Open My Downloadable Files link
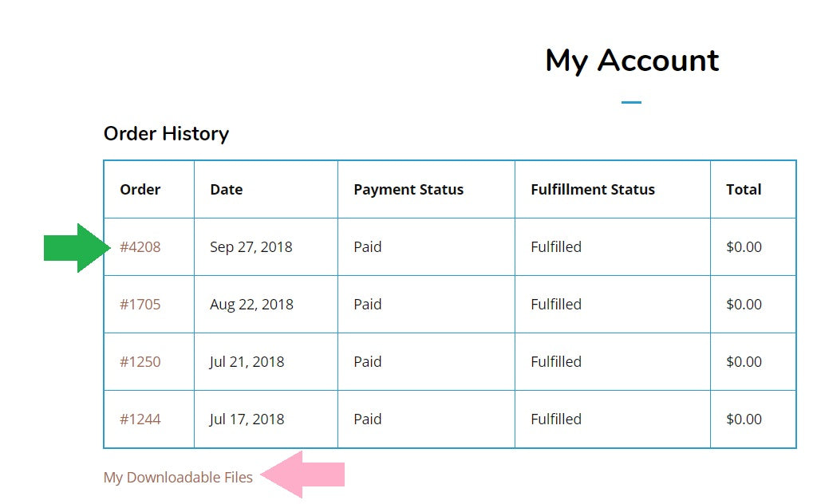813x504 pixels. [178, 478]
